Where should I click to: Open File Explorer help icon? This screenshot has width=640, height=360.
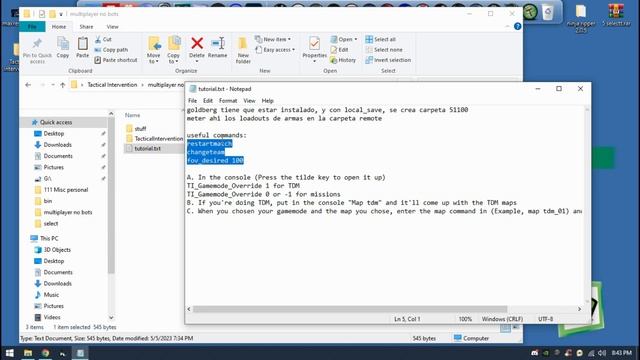tap(518, 27)
